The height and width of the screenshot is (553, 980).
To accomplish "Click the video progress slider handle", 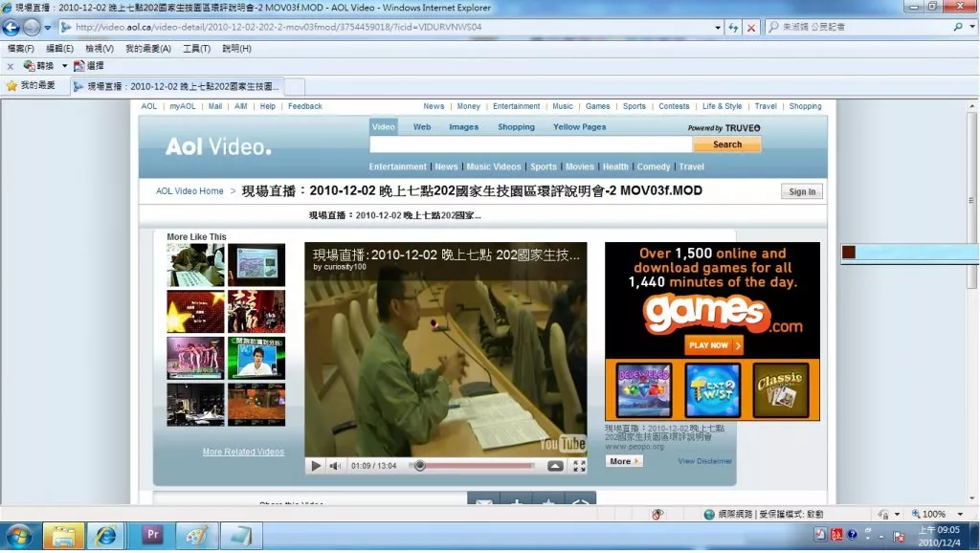I will 420,466.
